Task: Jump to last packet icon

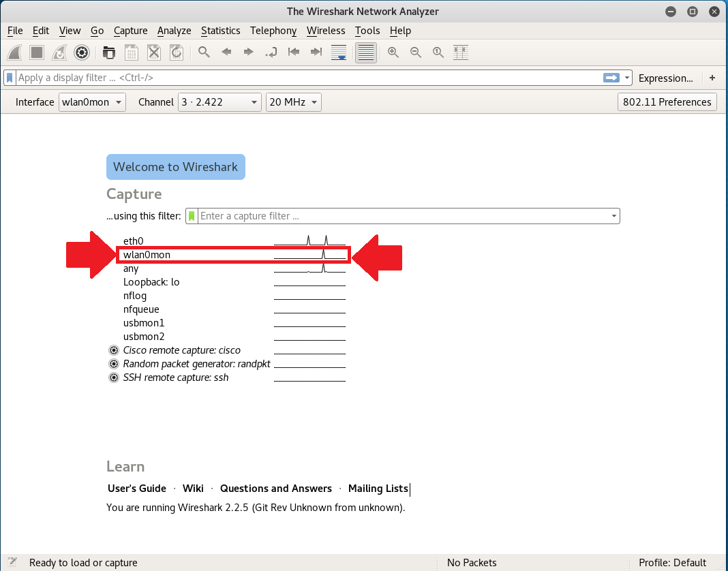Action: 316,52
